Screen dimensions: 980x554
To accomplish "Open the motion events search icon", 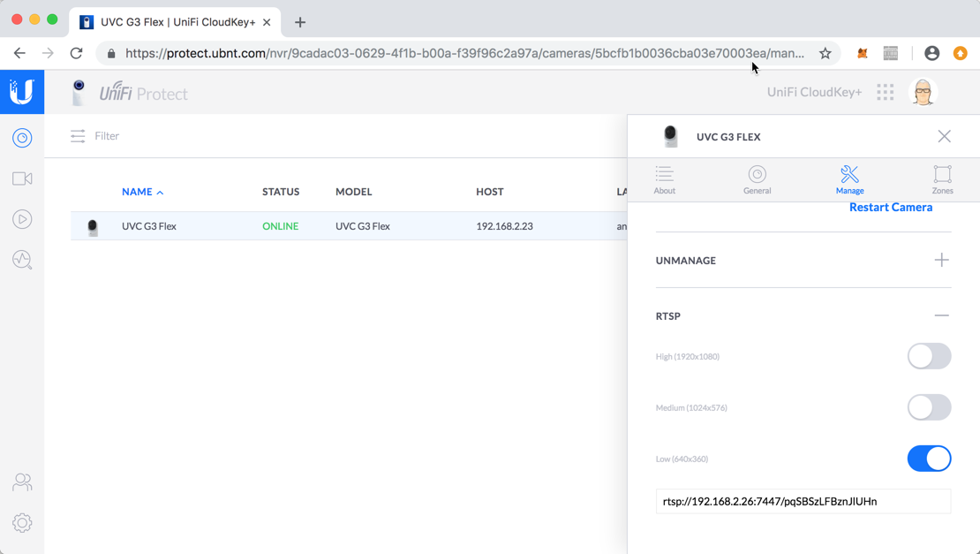I will pos(22,260).
